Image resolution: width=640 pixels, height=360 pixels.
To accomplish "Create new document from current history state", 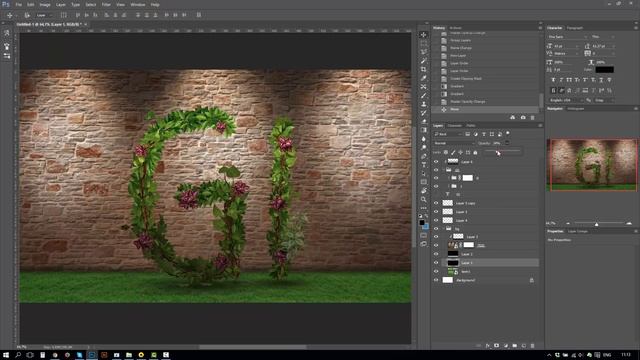I will pyautogui.click(x=513, y=118).
